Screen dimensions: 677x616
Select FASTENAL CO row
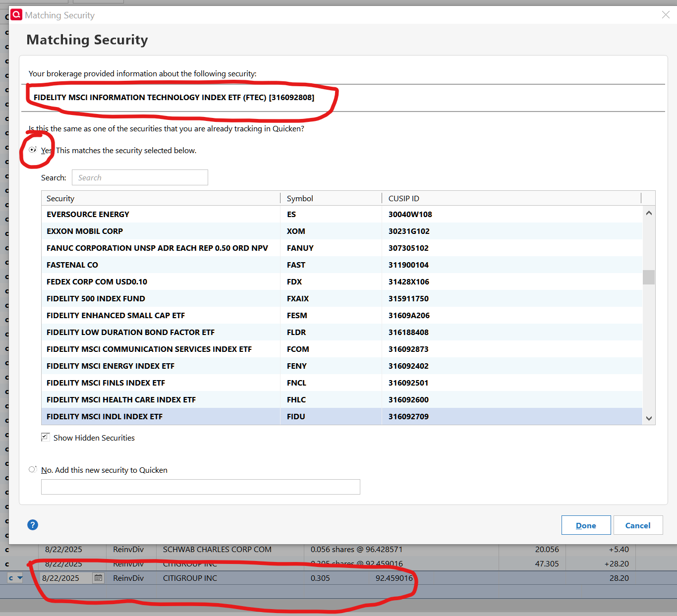pyautogui.click(x=342, y=265)
